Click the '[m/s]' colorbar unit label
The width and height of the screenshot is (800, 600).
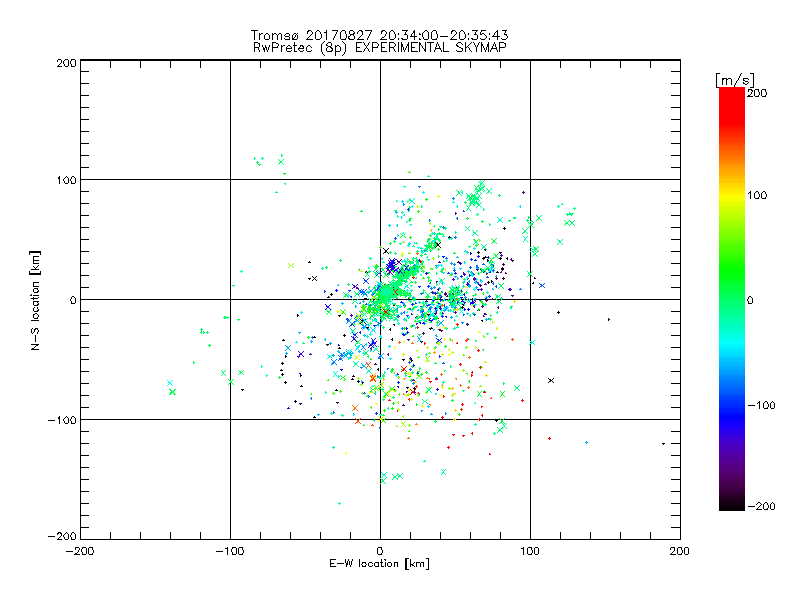pos(734,80)
